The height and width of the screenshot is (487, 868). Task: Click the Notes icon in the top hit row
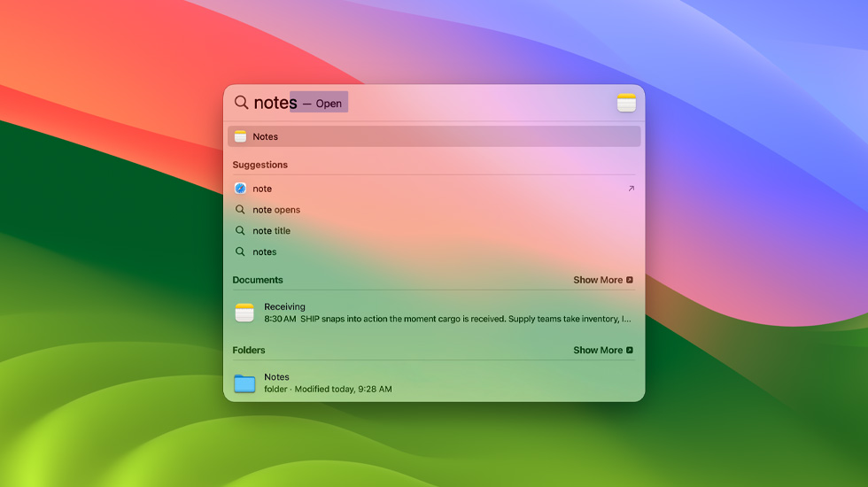pos(240,136)
